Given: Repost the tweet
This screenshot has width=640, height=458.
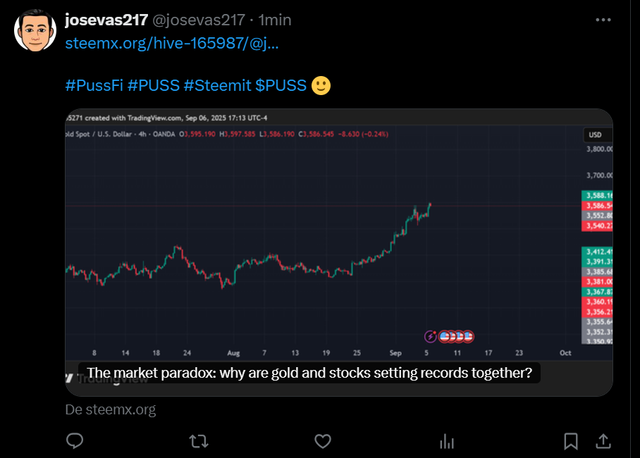Looking at the screenshot, I should (199, 441).
